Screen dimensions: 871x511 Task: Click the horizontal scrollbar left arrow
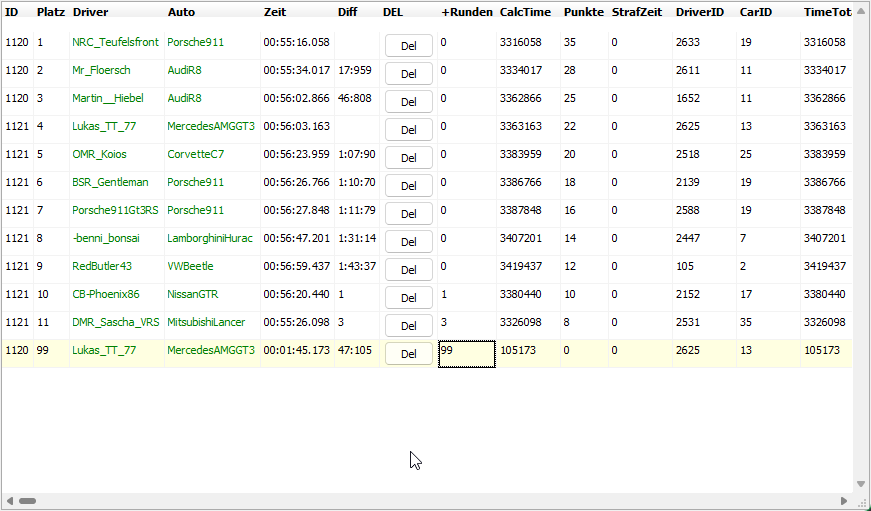pos(10,500)
